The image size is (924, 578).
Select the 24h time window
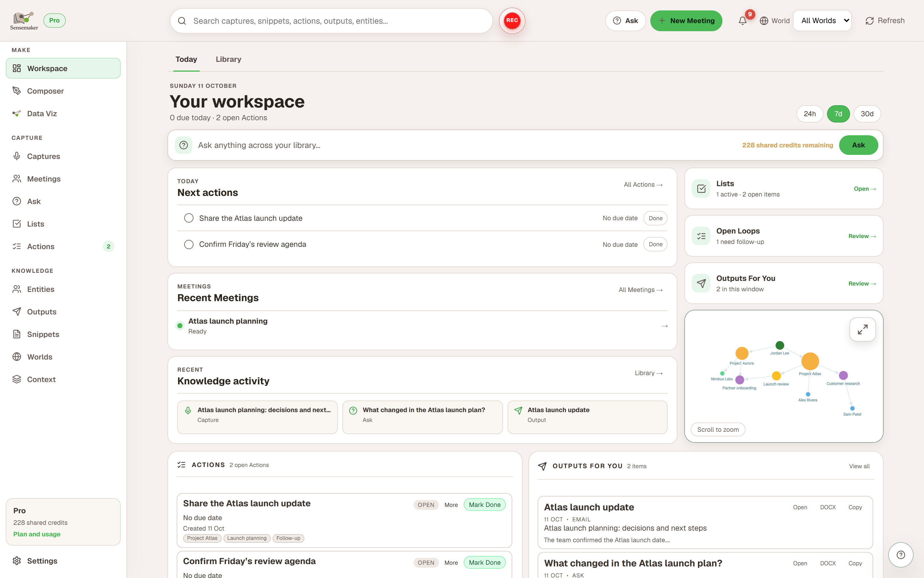click(809, 114)
